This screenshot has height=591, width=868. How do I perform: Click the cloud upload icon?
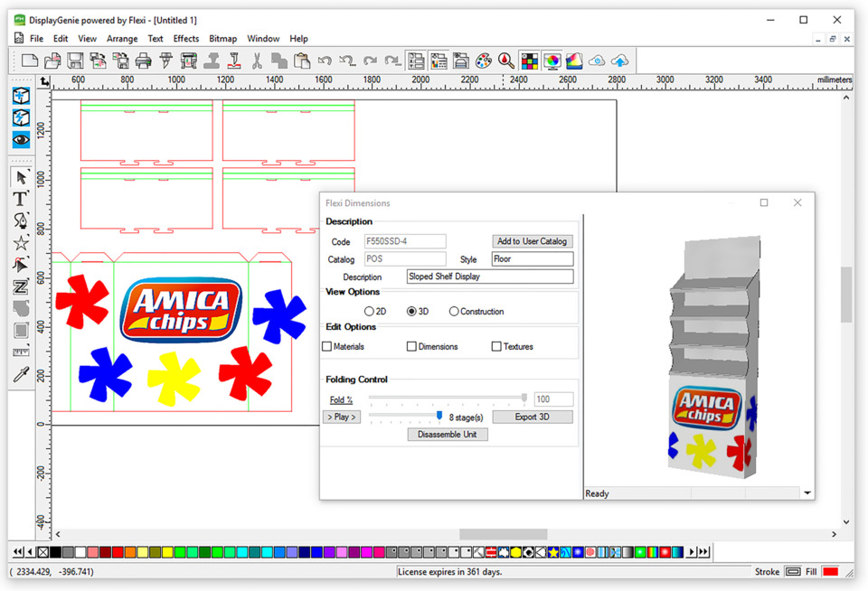619,61
